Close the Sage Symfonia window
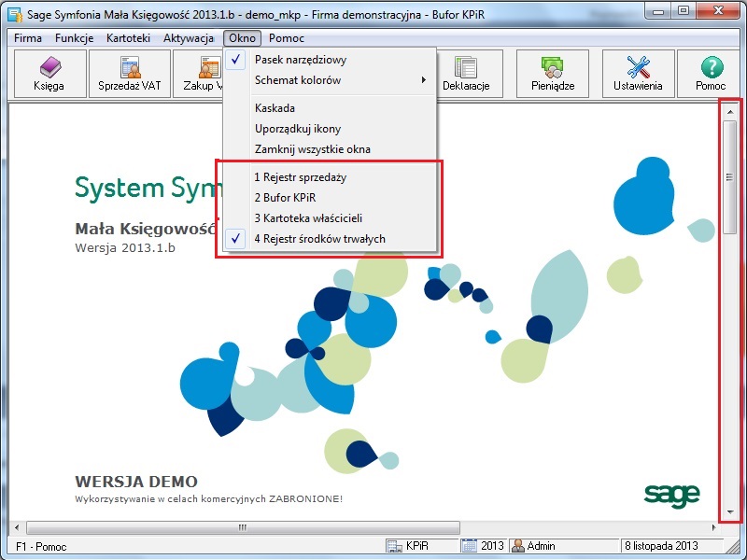This screenshot has width=747, height=560. tap(719, 11)
